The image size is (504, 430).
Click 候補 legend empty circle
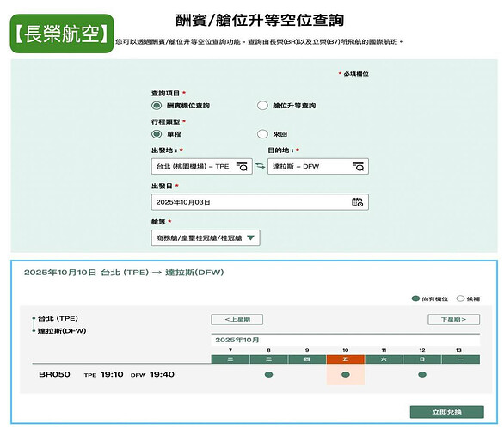tap(461, 298)
